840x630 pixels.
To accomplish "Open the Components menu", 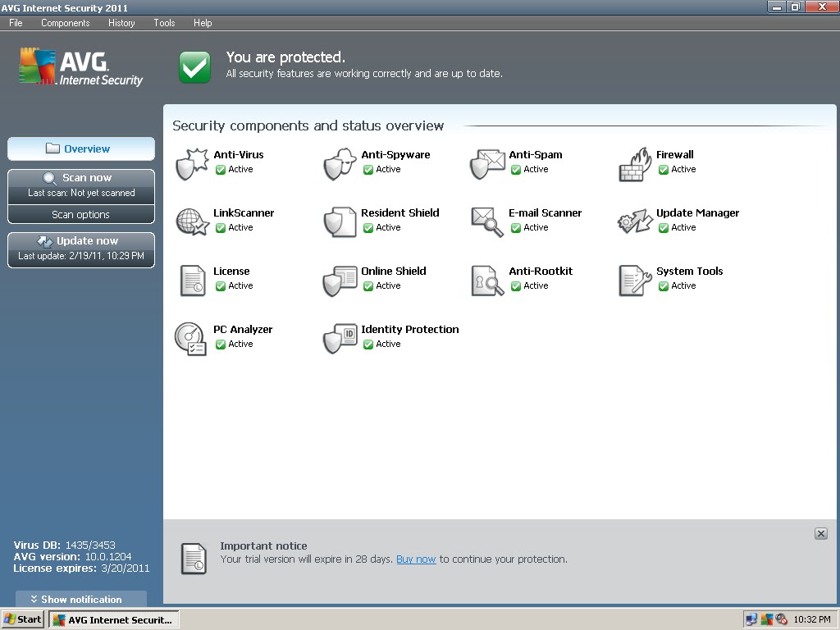I will point(66,22).
